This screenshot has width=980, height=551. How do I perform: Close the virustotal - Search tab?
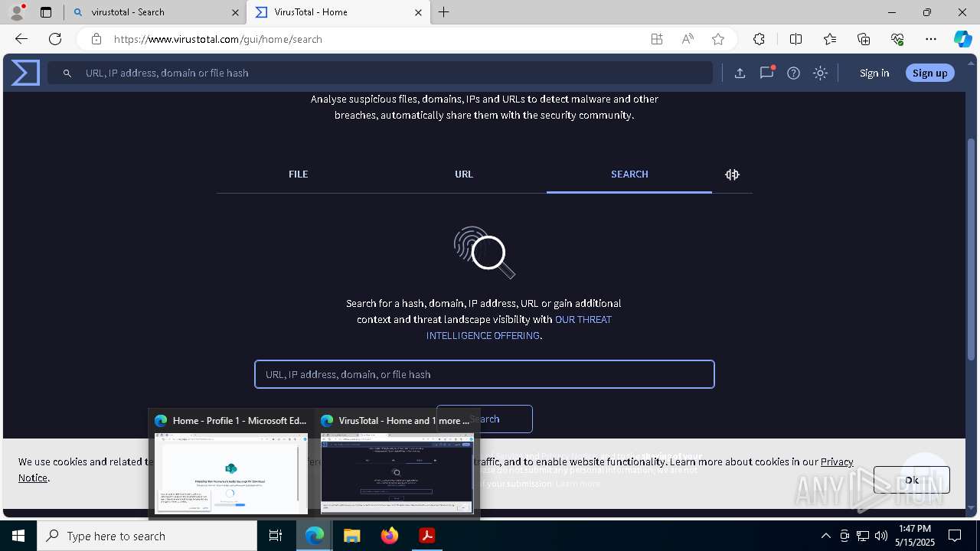click(235, 12)
